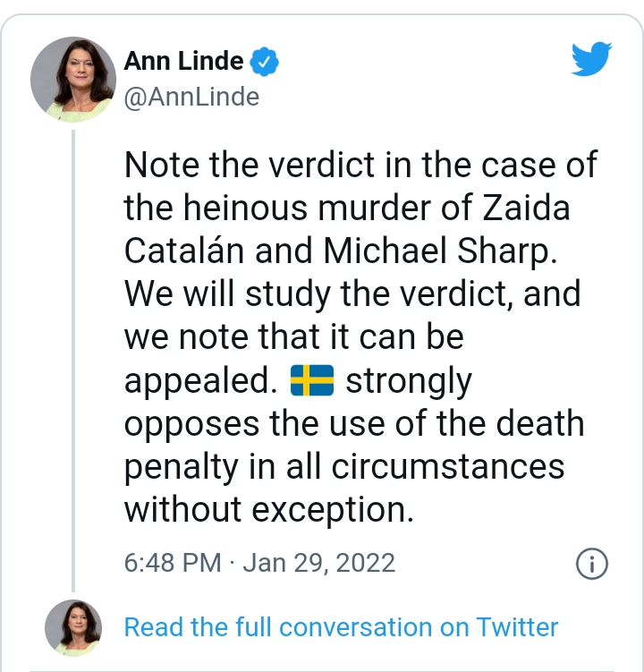Click the Twitter bird logo
Screen dimensions: 644x672
coord(590,61)
